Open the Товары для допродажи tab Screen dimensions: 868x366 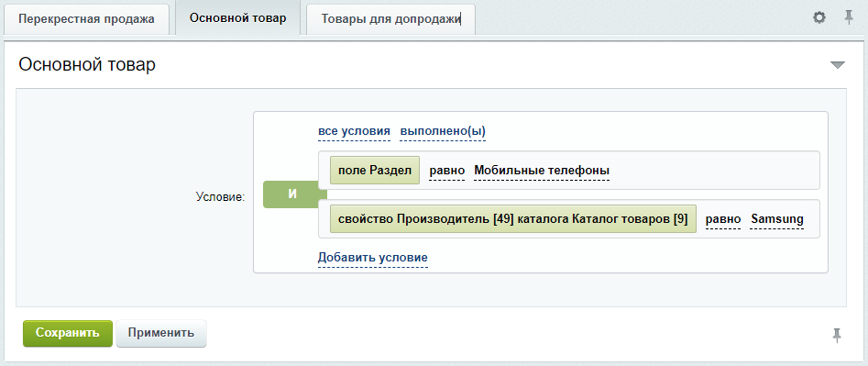[x=390, y=19]
